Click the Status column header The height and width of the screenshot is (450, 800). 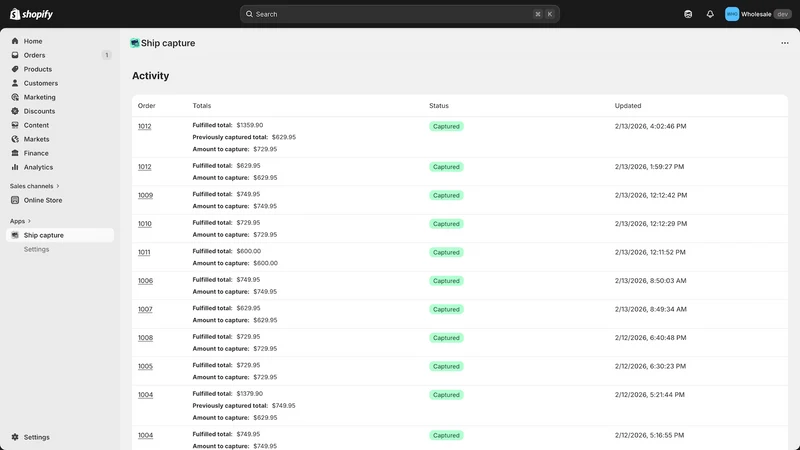tap(439, 106)
